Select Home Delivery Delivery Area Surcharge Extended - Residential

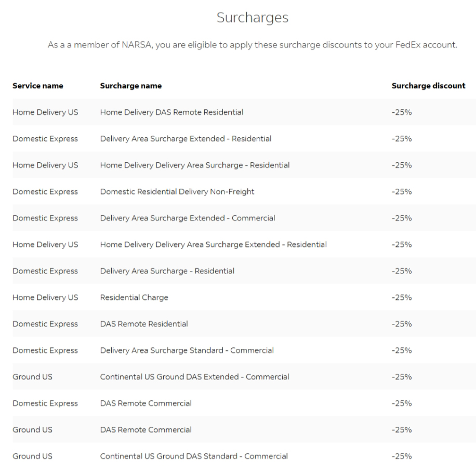click(213, 244)
